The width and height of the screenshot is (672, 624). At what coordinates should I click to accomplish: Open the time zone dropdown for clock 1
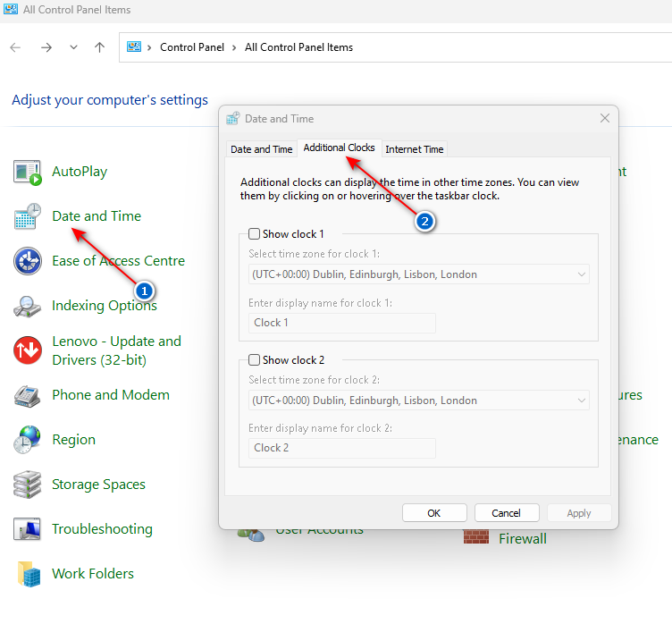tap(419, 274)
